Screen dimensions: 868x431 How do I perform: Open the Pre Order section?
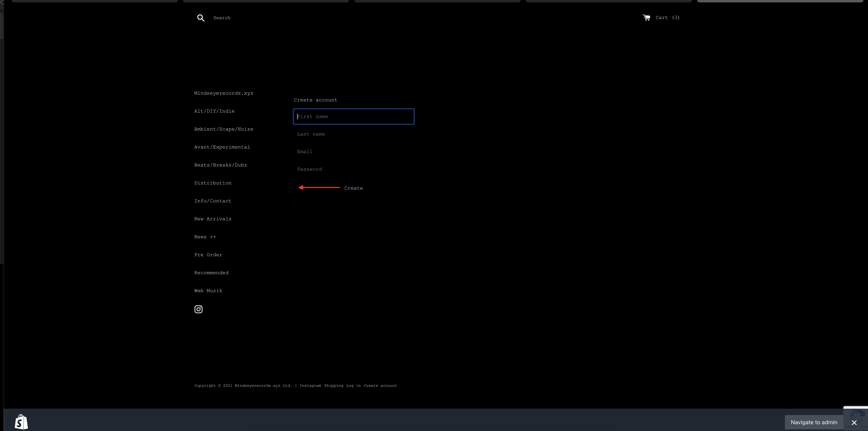pos(208,255)
